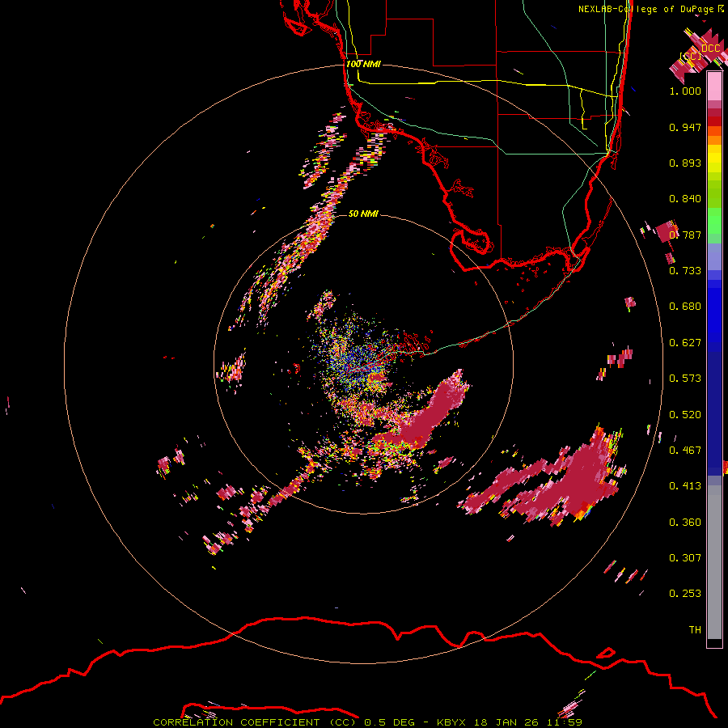This screenshot has width=728, height=728.
Task: Click the 0.840 legend value
Action: tap(685, 199)
